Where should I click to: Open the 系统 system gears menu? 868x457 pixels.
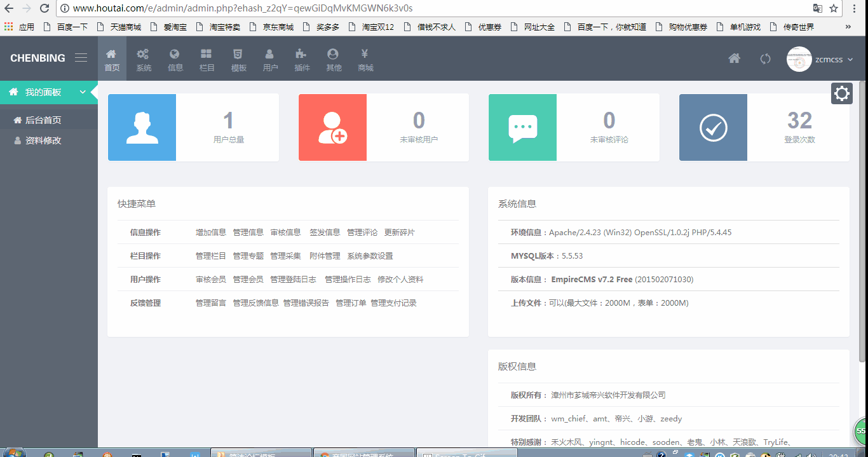click(144, 59)
